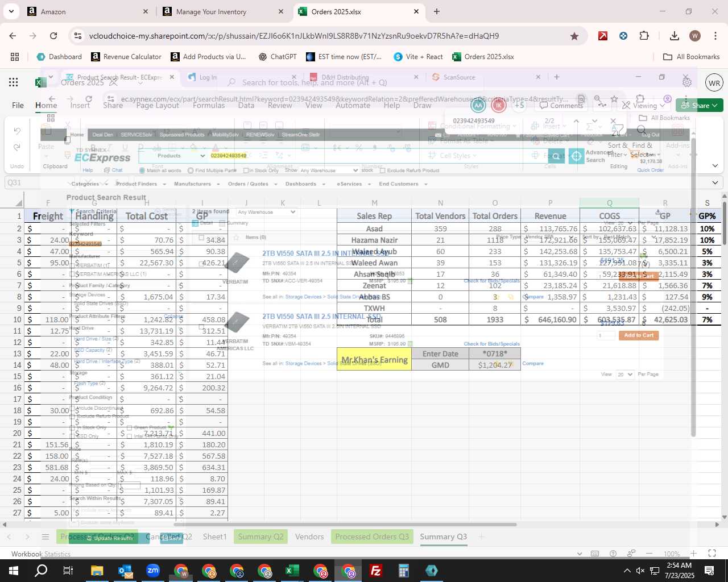This screenshot has width=728, height=582.
Task: Open the Adobe Acrobat extension icon
Action: point(603,36)
